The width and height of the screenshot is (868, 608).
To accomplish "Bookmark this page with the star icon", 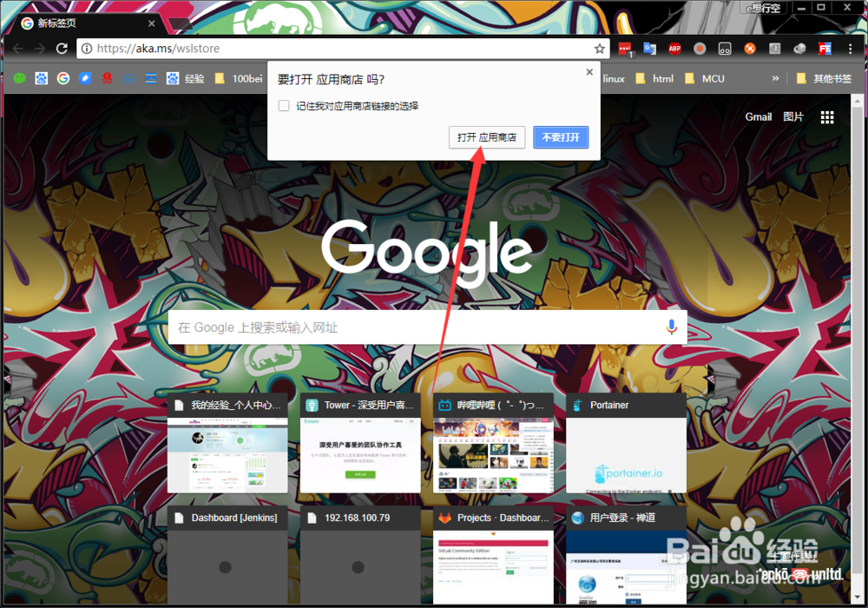I will tap(600, 49).
